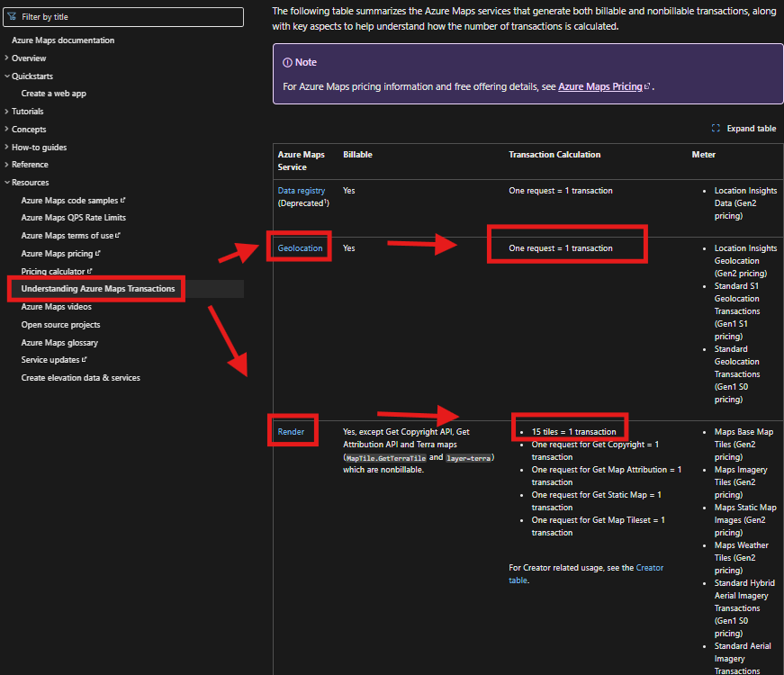Click the Azure Maps Service column header
Image resolution: width=784 pixels, height=675 pixels.
click(301, 161)
